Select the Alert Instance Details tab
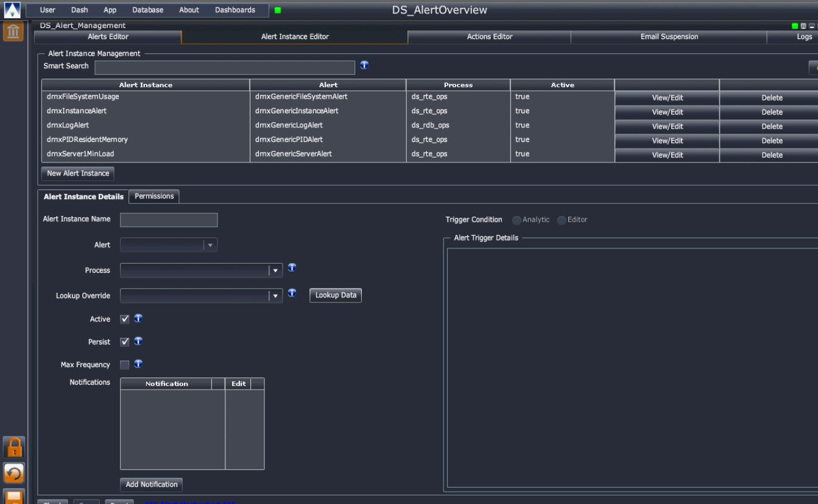 (83, 197)
